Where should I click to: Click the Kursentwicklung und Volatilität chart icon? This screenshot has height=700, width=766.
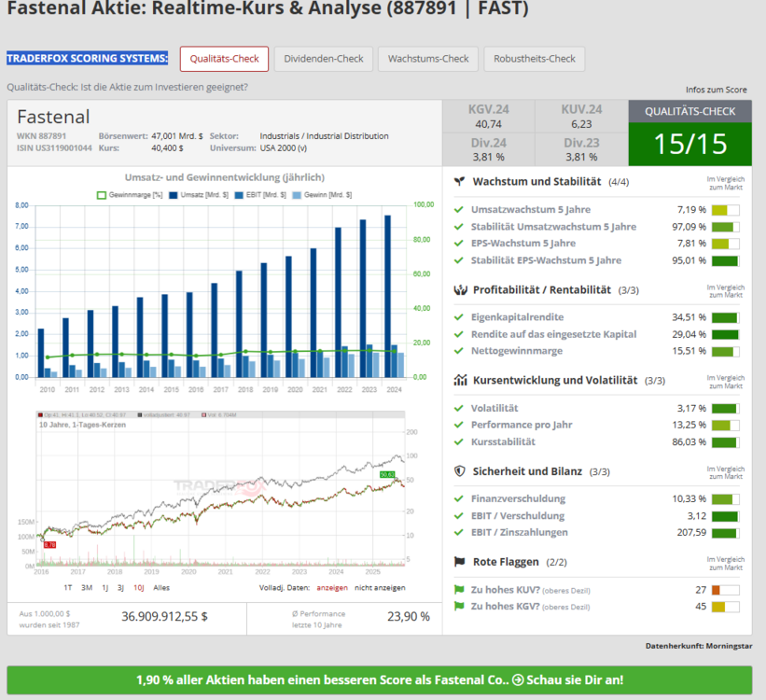[460, 380]
